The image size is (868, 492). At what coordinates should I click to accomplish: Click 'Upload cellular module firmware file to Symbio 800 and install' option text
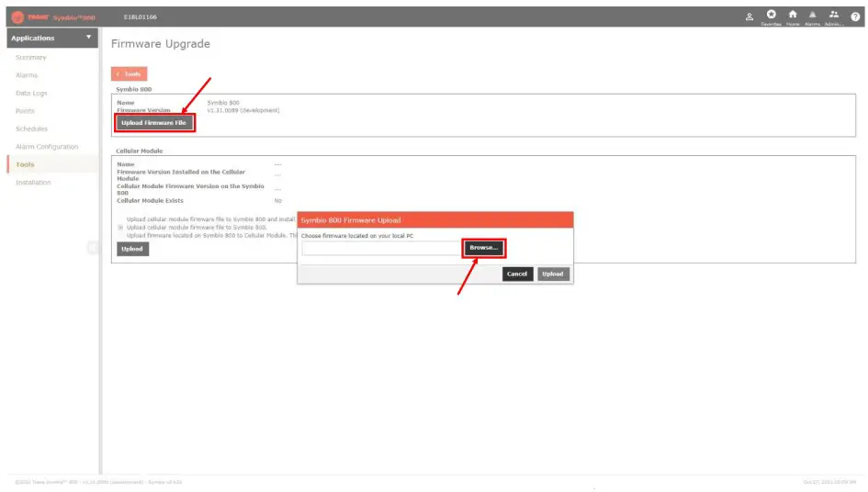click(x=211, y=219)
